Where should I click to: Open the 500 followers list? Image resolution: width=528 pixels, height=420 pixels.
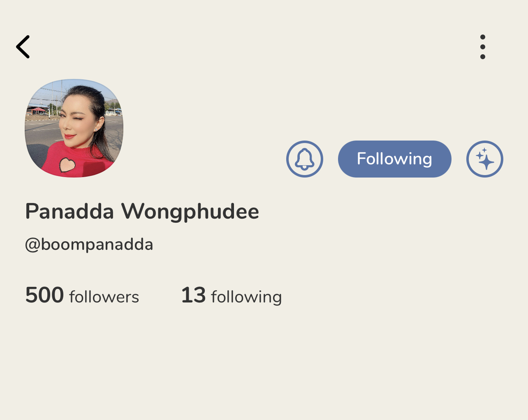tap(82, 295)
